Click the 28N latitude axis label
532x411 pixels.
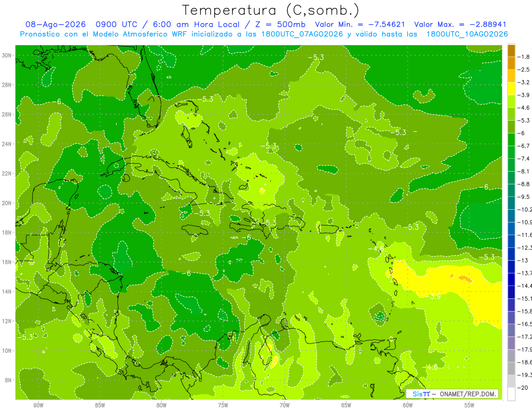coord(7,85)
